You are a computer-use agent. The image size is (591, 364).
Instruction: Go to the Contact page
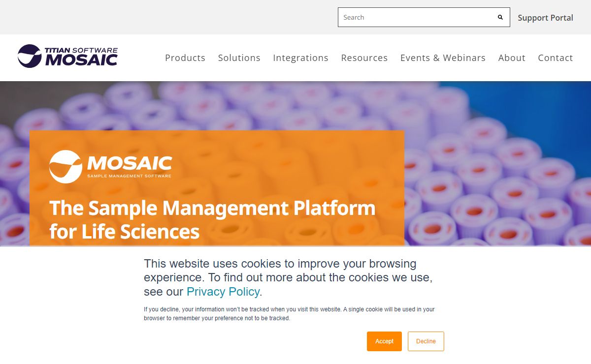[556, 58]
